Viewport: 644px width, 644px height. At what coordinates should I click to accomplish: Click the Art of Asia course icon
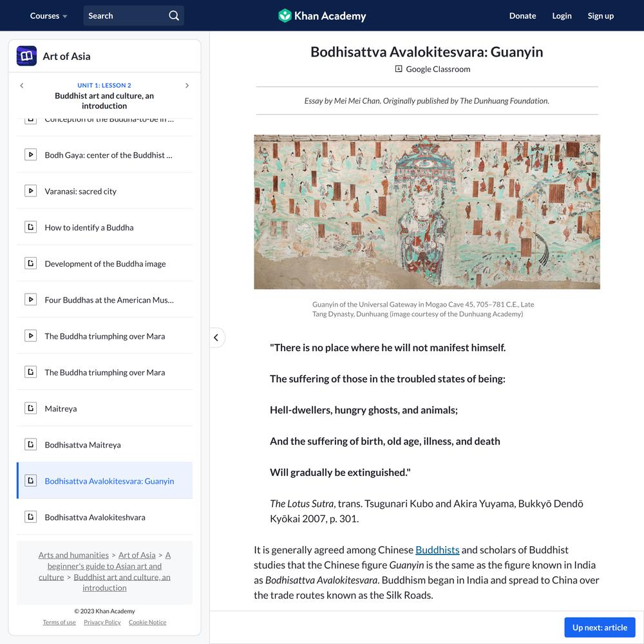coord(26,56)
